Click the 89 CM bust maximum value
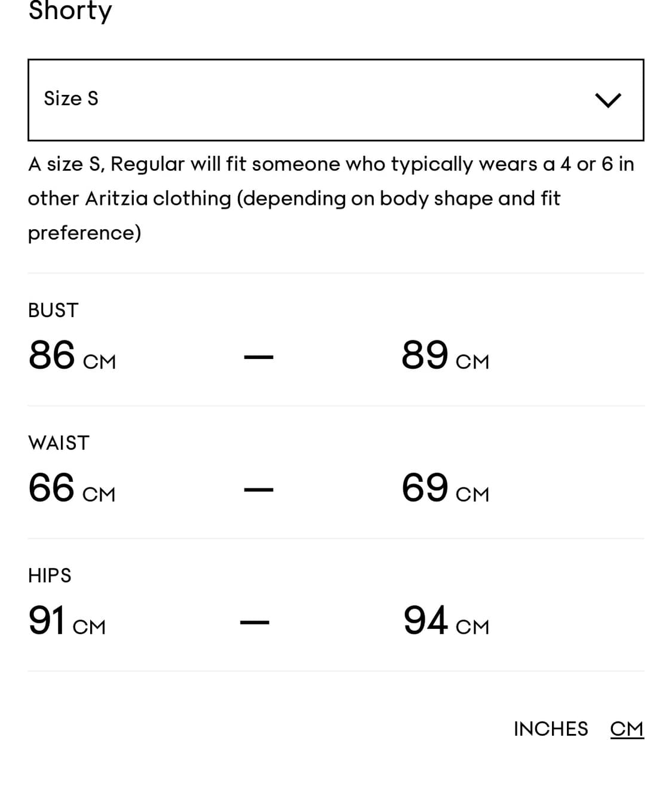 (x=445, y=356)
